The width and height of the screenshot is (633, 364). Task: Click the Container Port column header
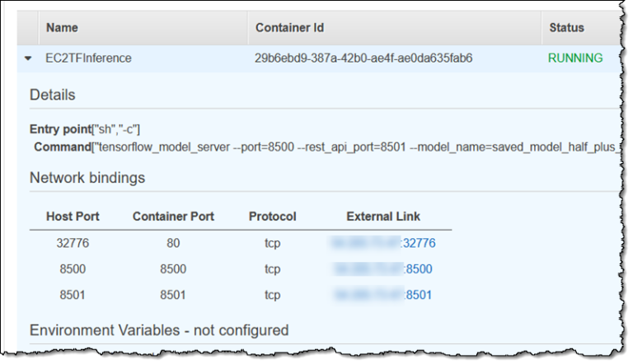[173, 217]
